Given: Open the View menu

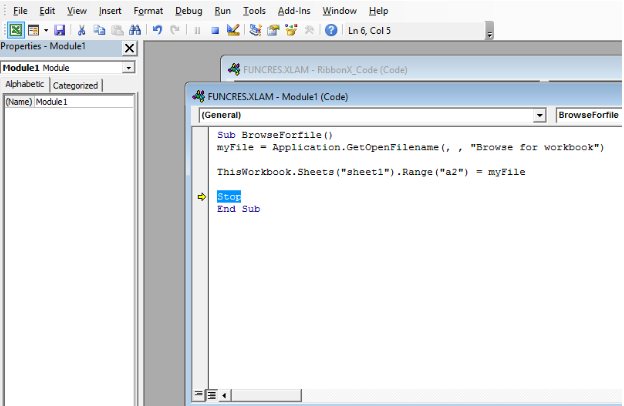Looking at the screenshot, I should (77, 11).
